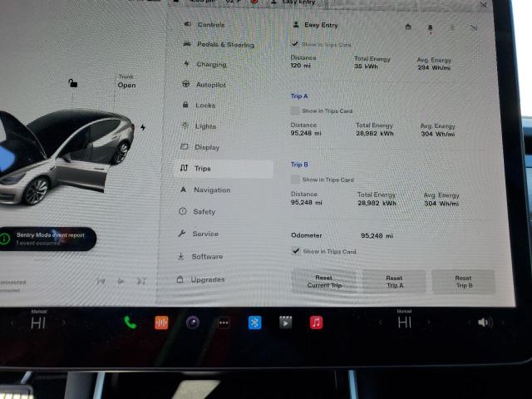
Task: Open the Safety settings
Action: coord(198,212)
